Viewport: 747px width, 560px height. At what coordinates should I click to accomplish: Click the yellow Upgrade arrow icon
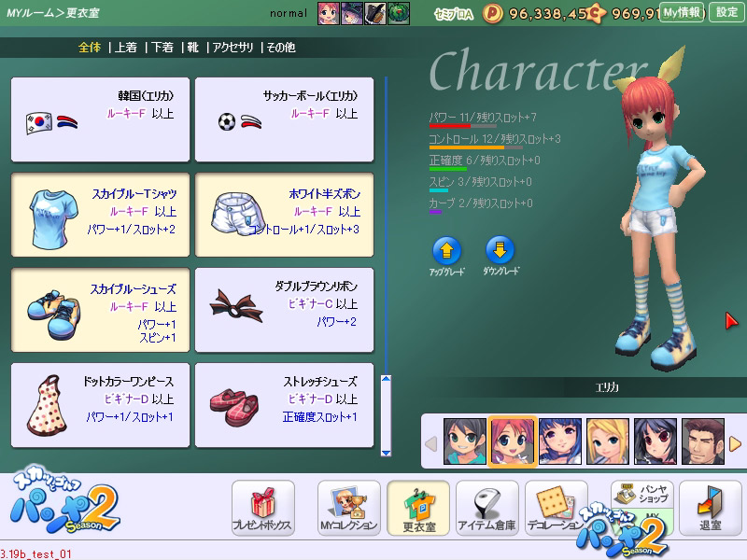point(446,250)
